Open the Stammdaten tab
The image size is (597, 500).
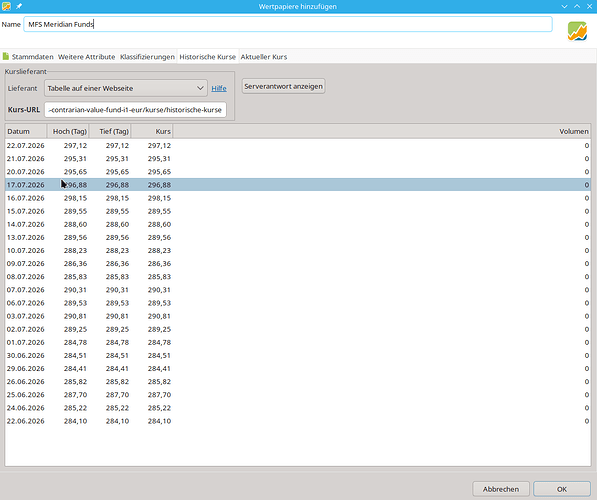click(32, 57)
